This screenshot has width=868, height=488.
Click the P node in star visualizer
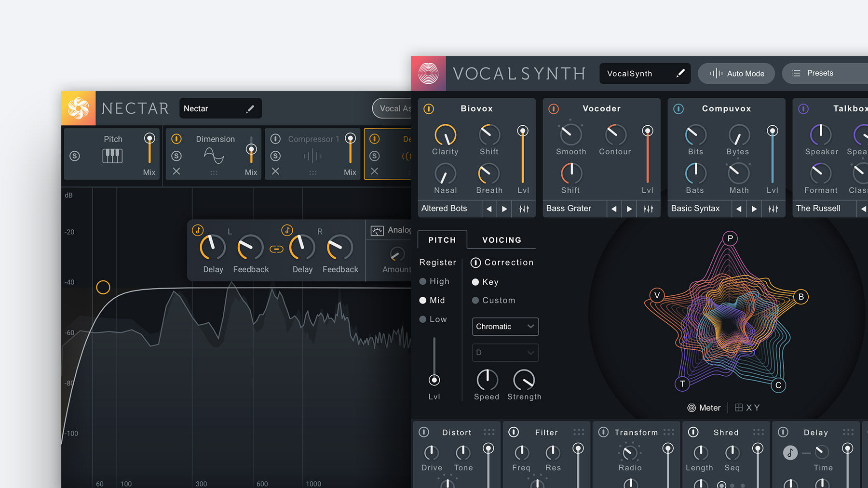(730, 238)
